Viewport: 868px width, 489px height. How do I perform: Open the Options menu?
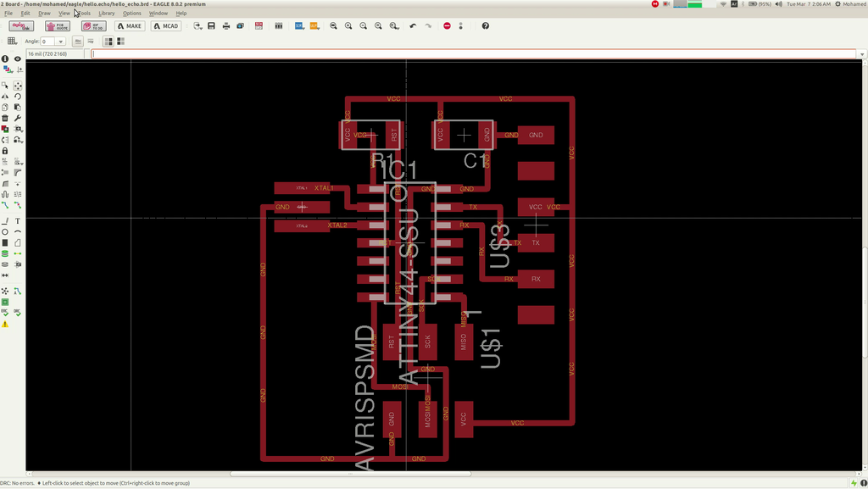pyautogui.click(x=131, y=13)
